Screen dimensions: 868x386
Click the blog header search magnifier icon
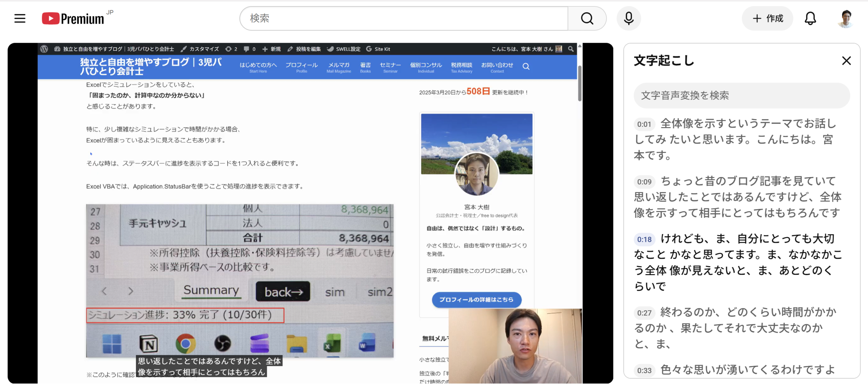click(526, 66)
